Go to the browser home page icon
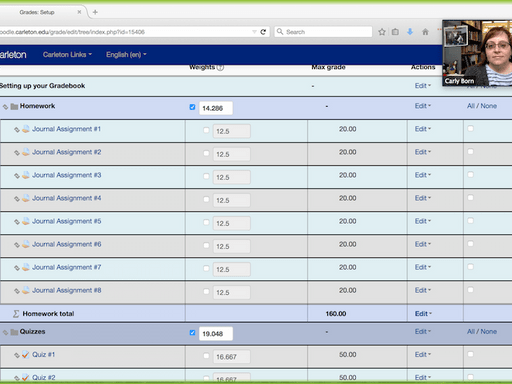This screenshot has width=512, height=384. 425,32
